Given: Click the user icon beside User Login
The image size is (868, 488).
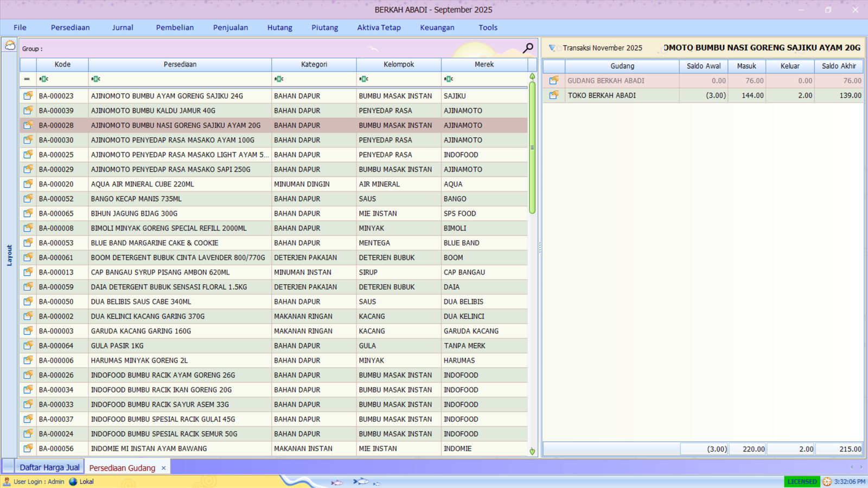Looking at the screenshot, I should pos(7,481).
